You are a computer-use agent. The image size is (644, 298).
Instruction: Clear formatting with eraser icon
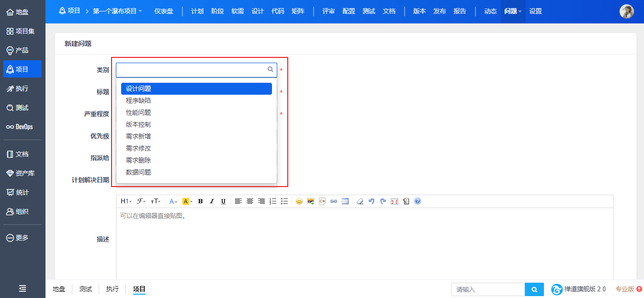pos(360,201)
